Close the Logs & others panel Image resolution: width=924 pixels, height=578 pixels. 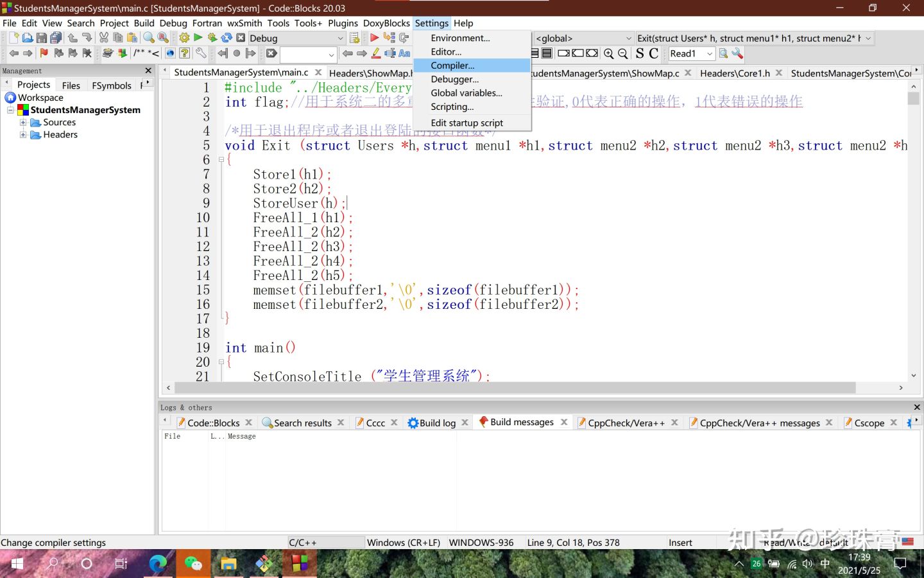(917, 407)
